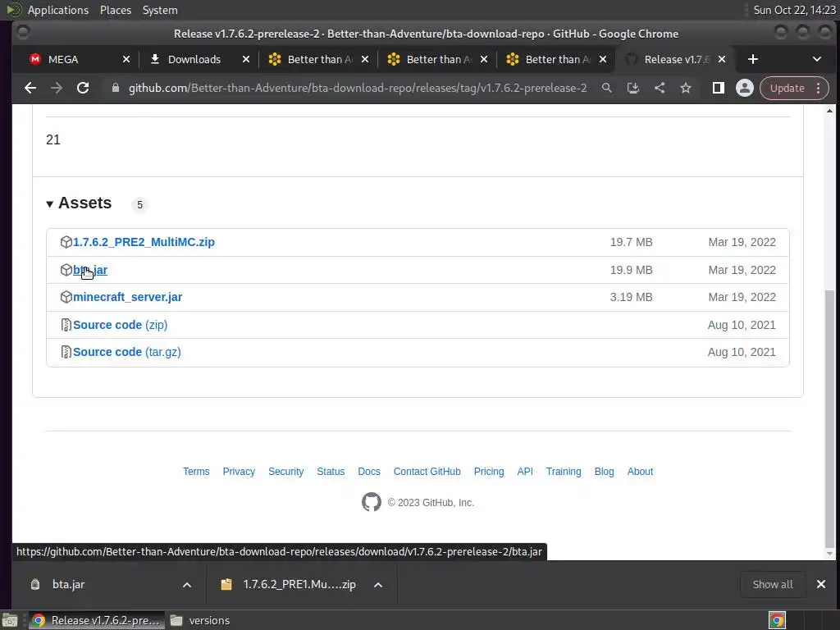The height and width of the screenshot is (630, 840).
Task: Share this page via share icon
Action: [x=660, y=89]
